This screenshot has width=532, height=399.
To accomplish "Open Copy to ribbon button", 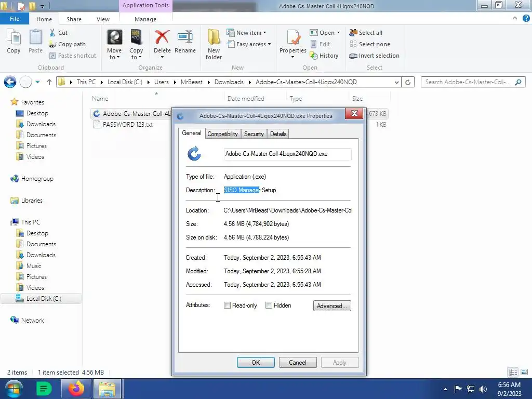I will point(136,45).
